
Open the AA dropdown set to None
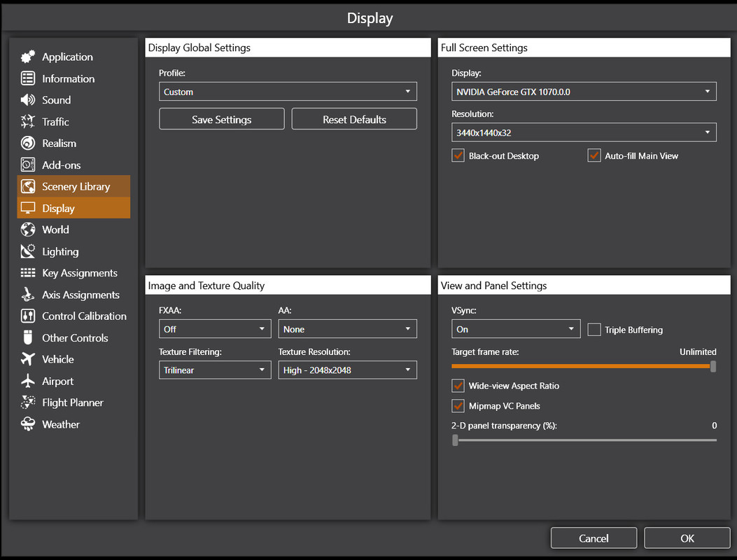(x=347, y=329)
